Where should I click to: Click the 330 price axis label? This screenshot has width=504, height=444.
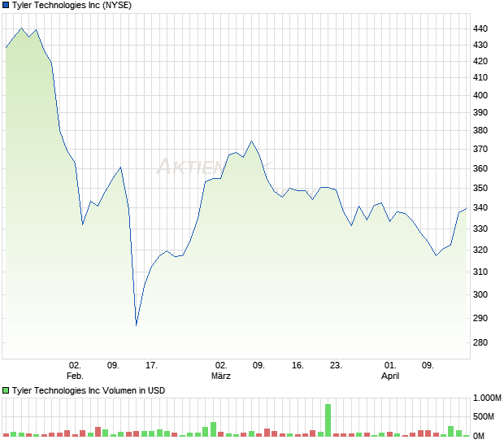tap(480, 229)
